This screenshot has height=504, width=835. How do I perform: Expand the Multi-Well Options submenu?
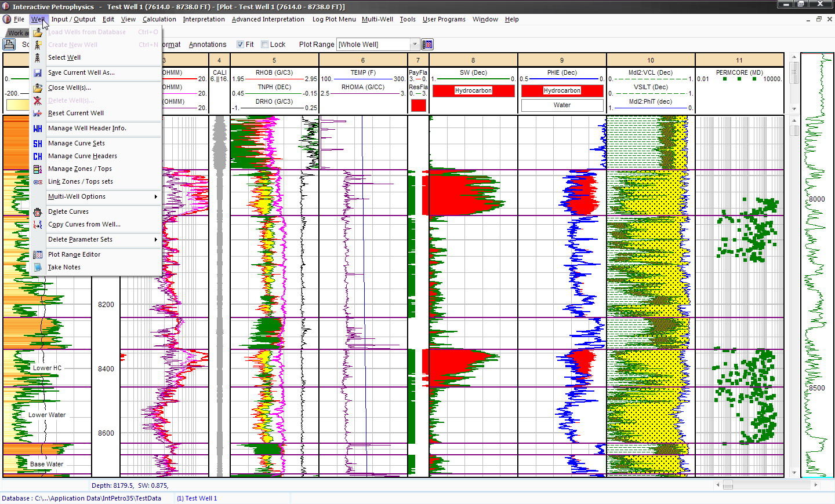[96, 196]
